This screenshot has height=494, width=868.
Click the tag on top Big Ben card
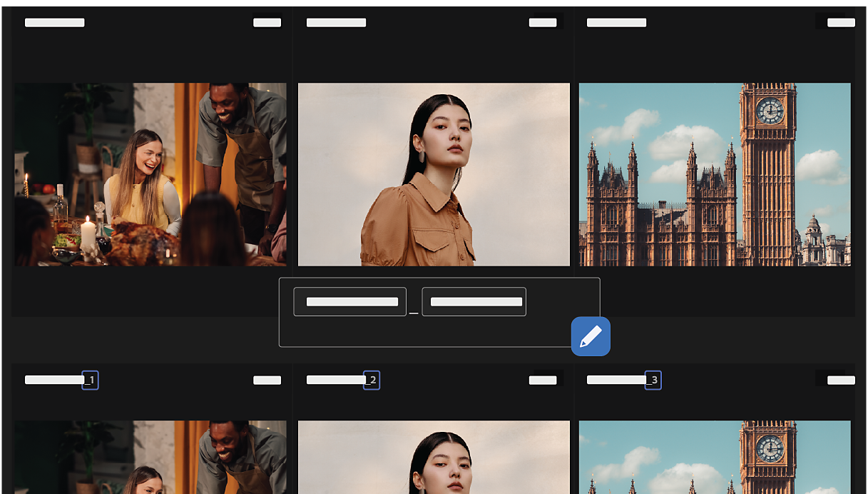tap(841, 23)
